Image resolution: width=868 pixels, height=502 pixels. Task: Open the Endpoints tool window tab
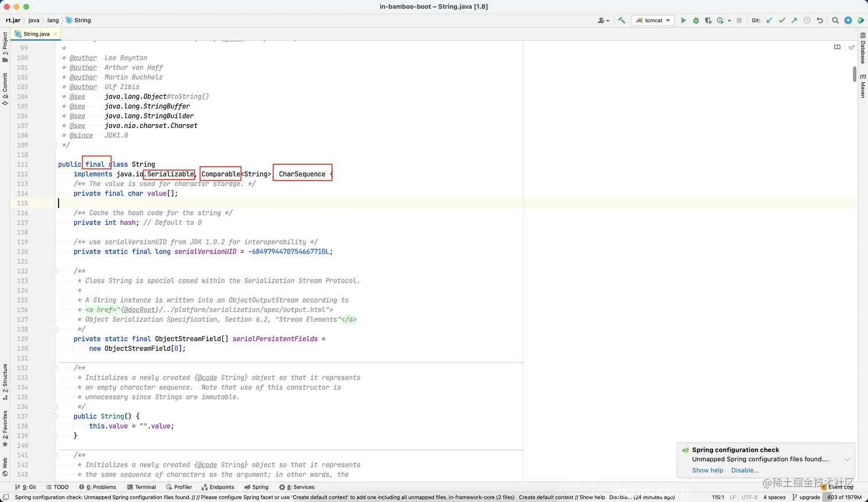218,487
